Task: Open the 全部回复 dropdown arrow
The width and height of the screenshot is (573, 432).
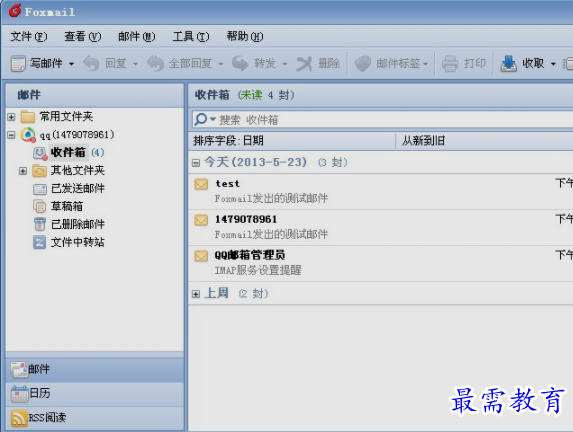Action: [221, 64]
